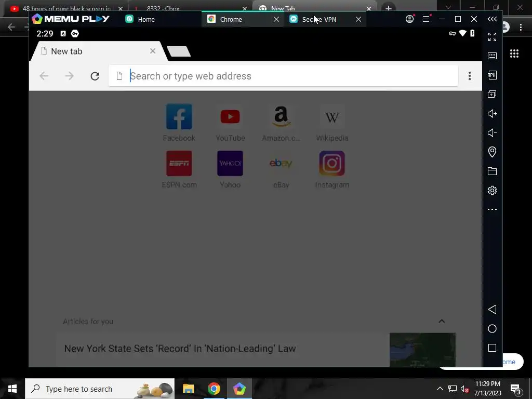Viewport: 532px width, 399px height.
Task: Show hidden system tray icons
Action: click(440, 389)
